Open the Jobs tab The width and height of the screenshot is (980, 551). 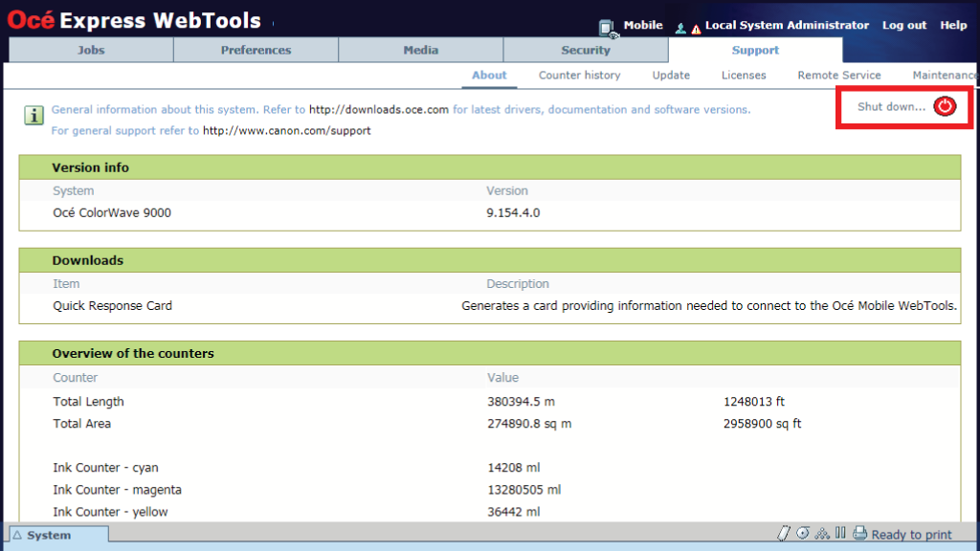(x=91, y=50)
